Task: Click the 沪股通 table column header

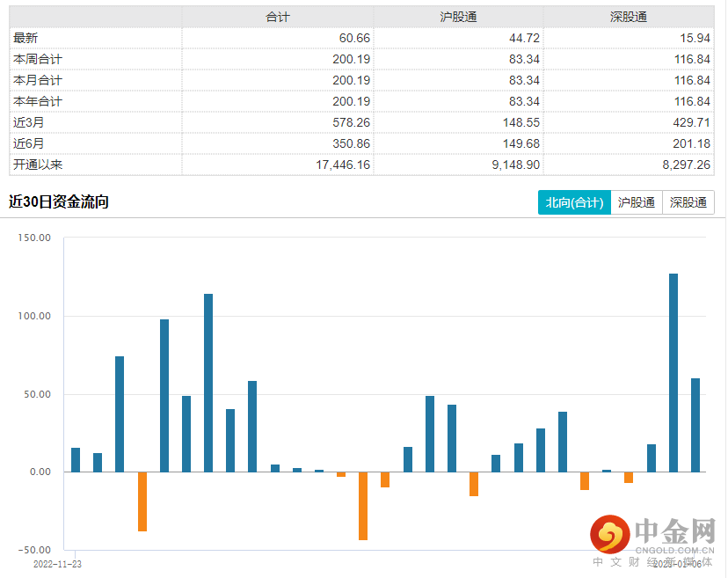Action: [458, 17]
